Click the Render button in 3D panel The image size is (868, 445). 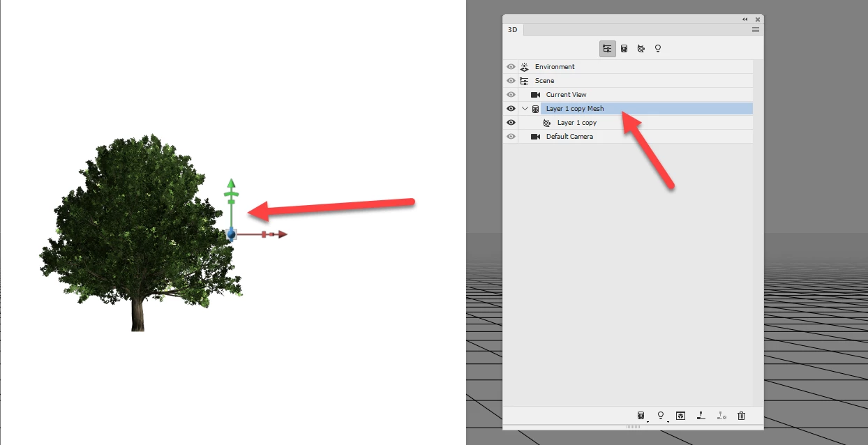(x=681, y=416)
